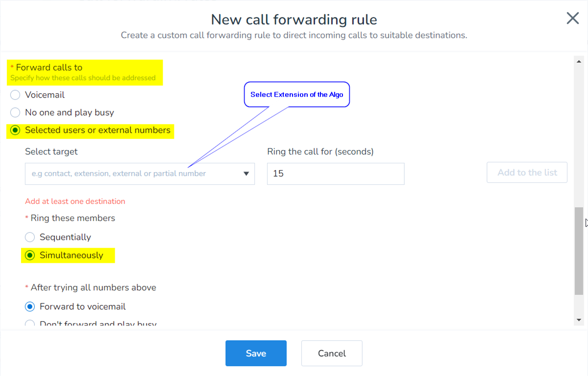The height and width of the screenshot is (376, 588).
Task: Click the vertical scrollbar thumb
Action: pos(579,250)
